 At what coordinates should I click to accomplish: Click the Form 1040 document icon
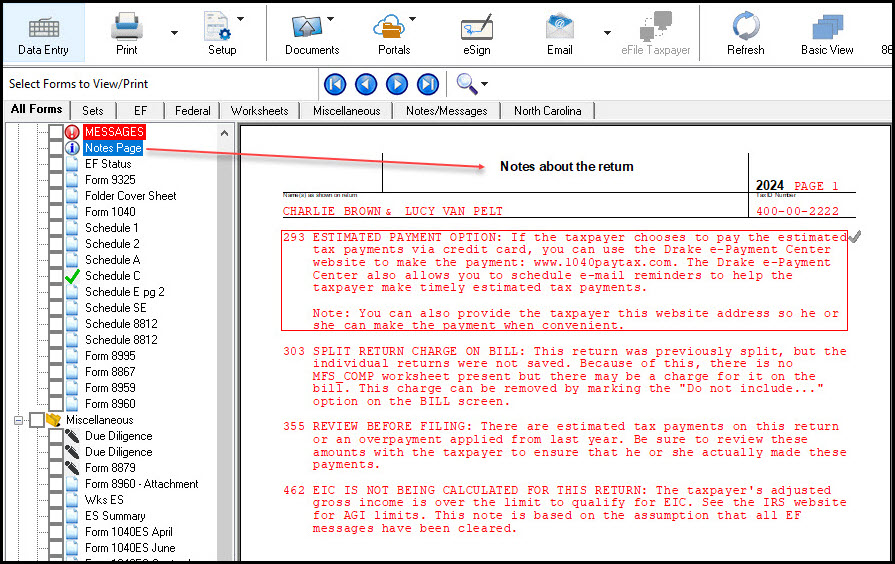click(72, 212)
